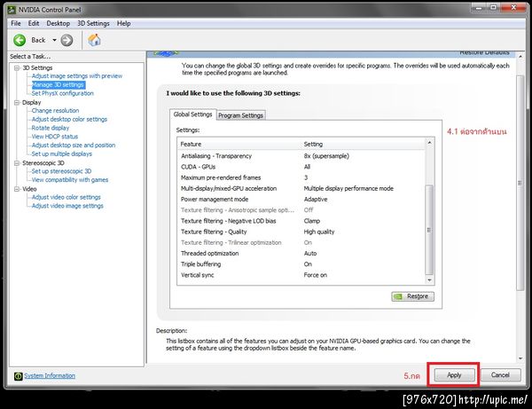Click main panel scroll up arrow

point(520,57)
